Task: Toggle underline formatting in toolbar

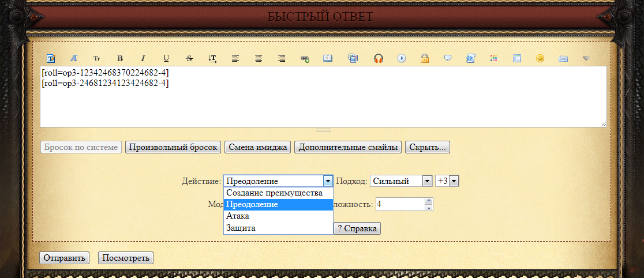Action: [x=166, y=58]
